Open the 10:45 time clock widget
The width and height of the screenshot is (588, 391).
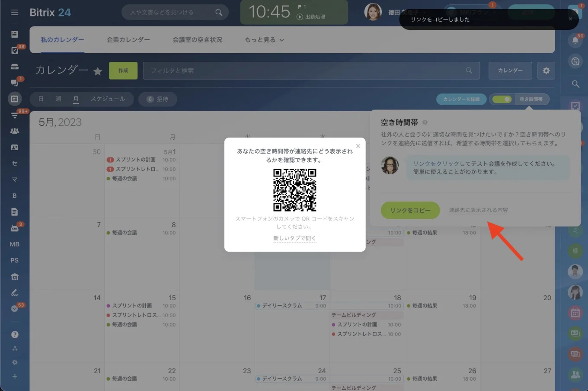[x=294, y=12]
